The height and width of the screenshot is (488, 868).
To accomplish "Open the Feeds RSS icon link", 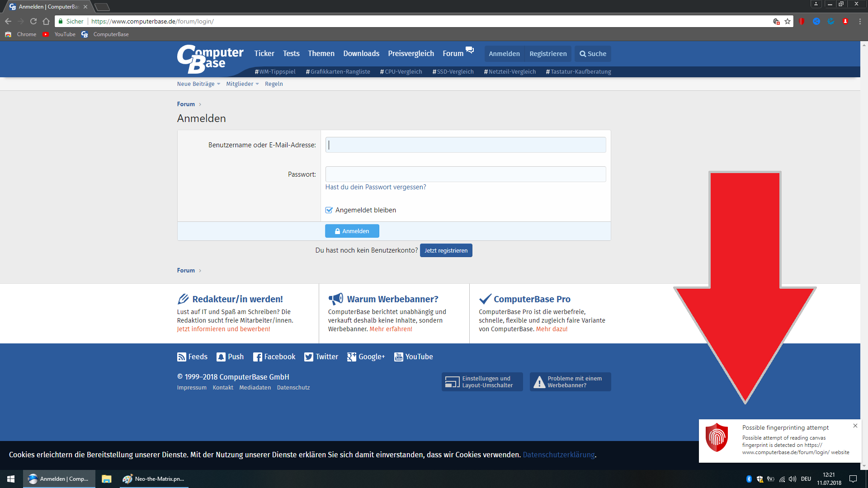I will (181, 357).
